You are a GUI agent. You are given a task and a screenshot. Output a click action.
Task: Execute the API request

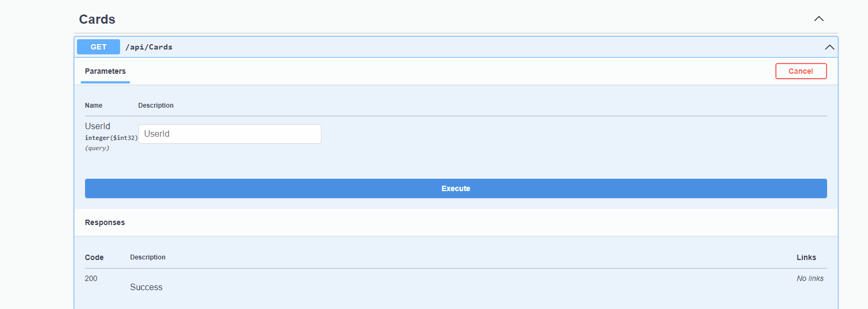[456, 188]
